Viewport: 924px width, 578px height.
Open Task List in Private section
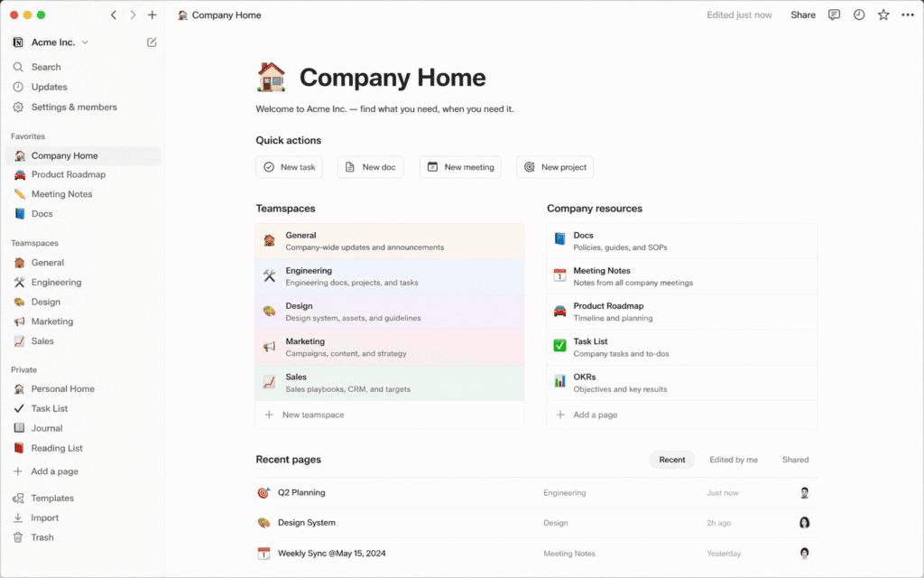82,408
